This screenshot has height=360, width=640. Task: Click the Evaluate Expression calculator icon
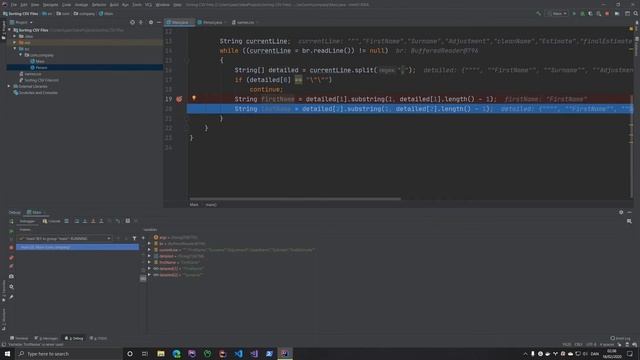(128, 221)
